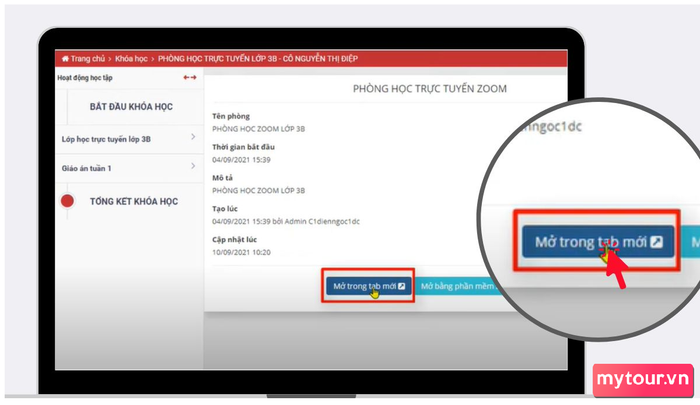Click PHÒNG HỌC TRỰC TUYẾN LỚP 3B breadcrumb
Image resolution: width=700 pixels, height=405 pixels.
click(258, 58)
